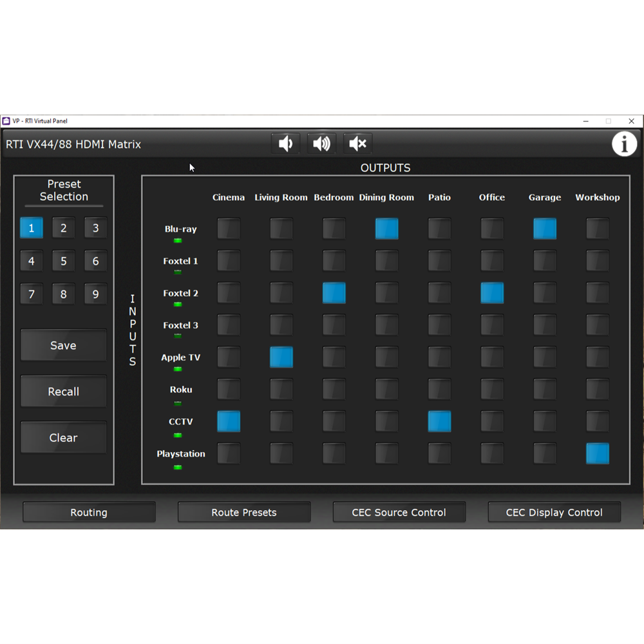The width and height of the screenshot is (644, 644).
Task: Route Foxtel 1 to Workshop output
Action: [x=598, y=261]
